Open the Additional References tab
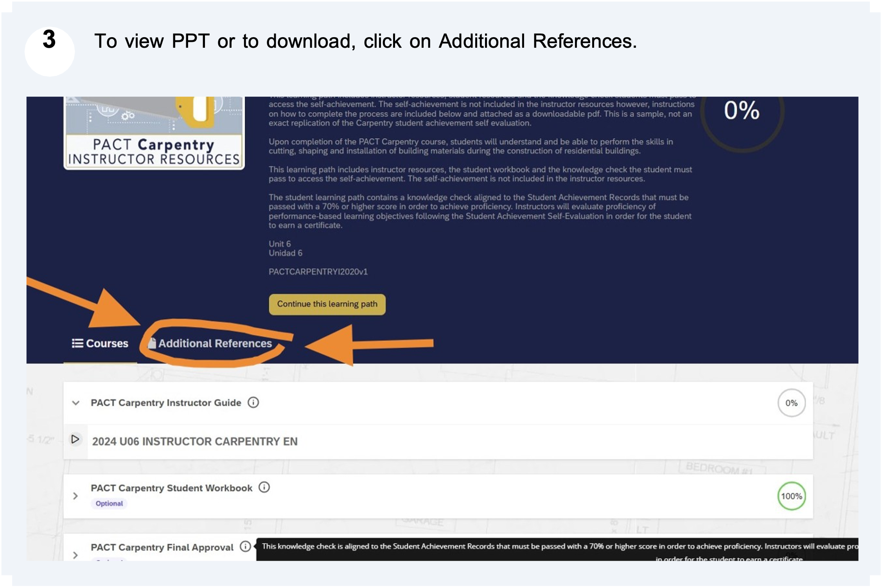This screenshot has width=882, height=588. (x=215, y=343)
